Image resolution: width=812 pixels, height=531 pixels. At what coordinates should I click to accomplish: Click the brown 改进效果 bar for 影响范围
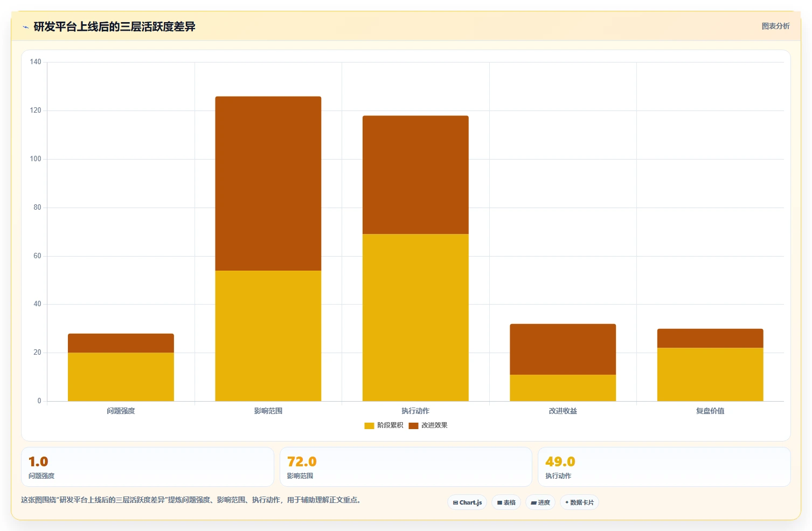(268, 183)
